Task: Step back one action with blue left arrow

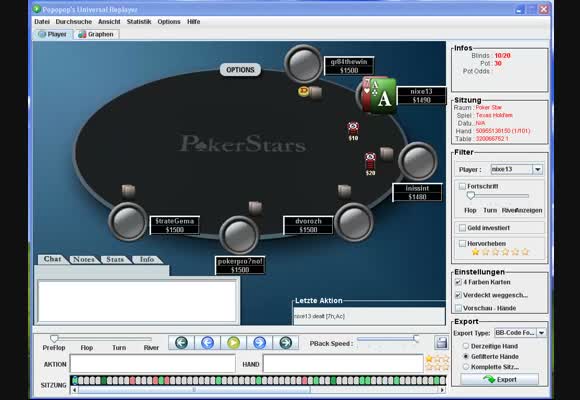Action: click(x=208, y=343)
